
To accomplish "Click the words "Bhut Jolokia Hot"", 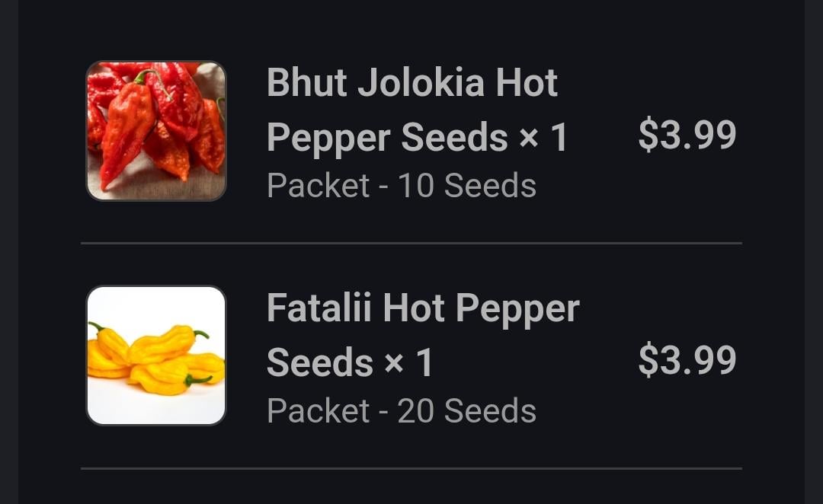I will pos(412,83).
